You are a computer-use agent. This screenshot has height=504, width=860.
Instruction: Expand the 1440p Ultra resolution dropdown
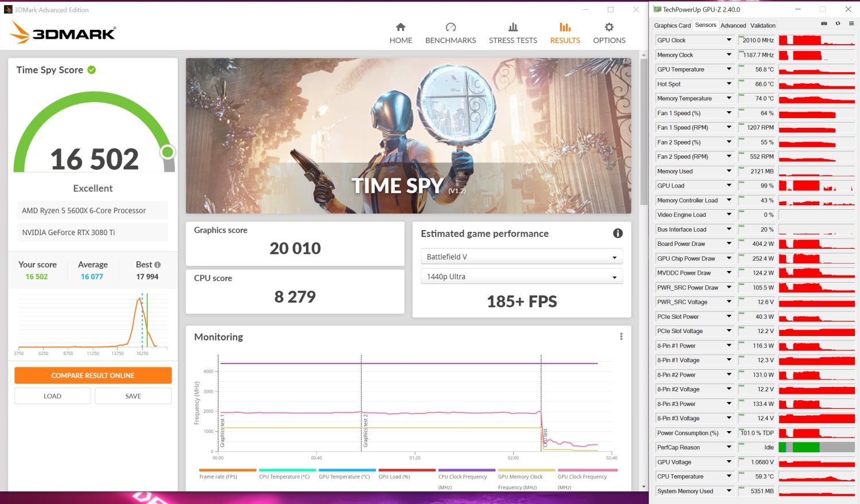[521, 277]
